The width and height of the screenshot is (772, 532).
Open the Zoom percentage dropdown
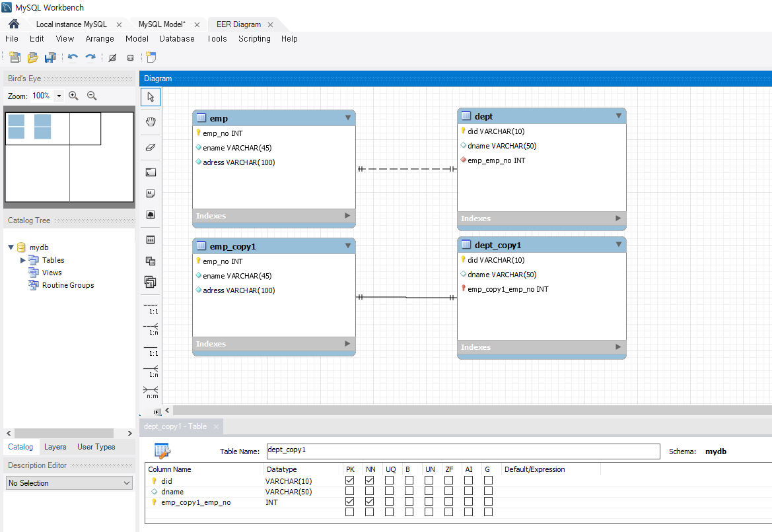(59, 96)
